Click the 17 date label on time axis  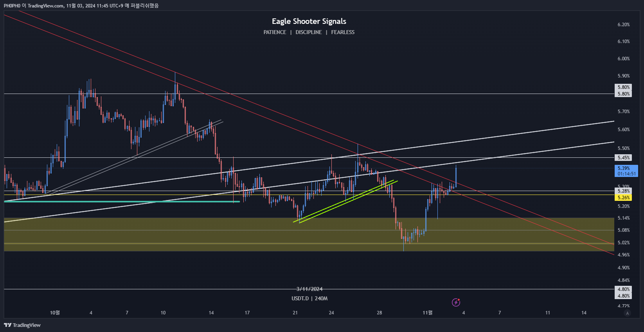click(x=247, y=313)
